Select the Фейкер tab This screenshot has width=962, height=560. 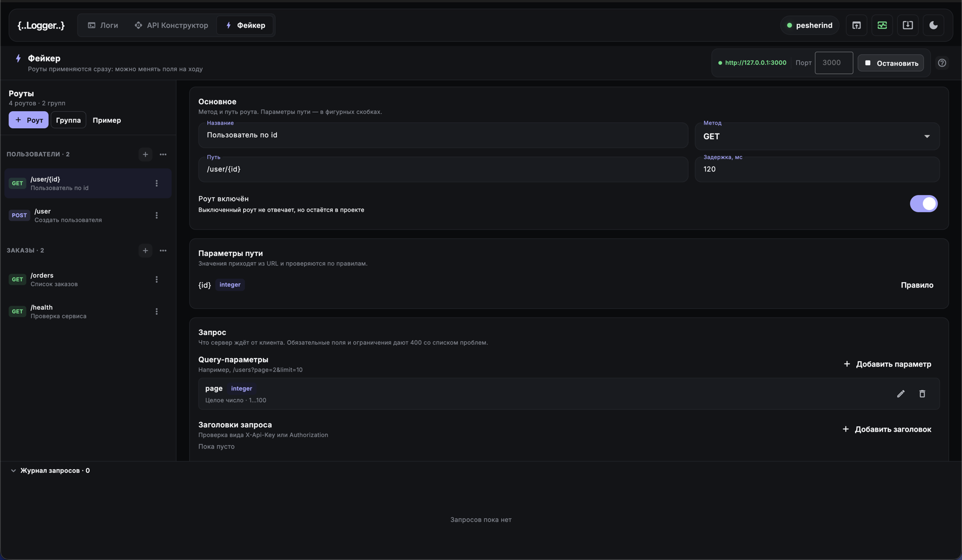pyautogui.click(x=245, y=25)
